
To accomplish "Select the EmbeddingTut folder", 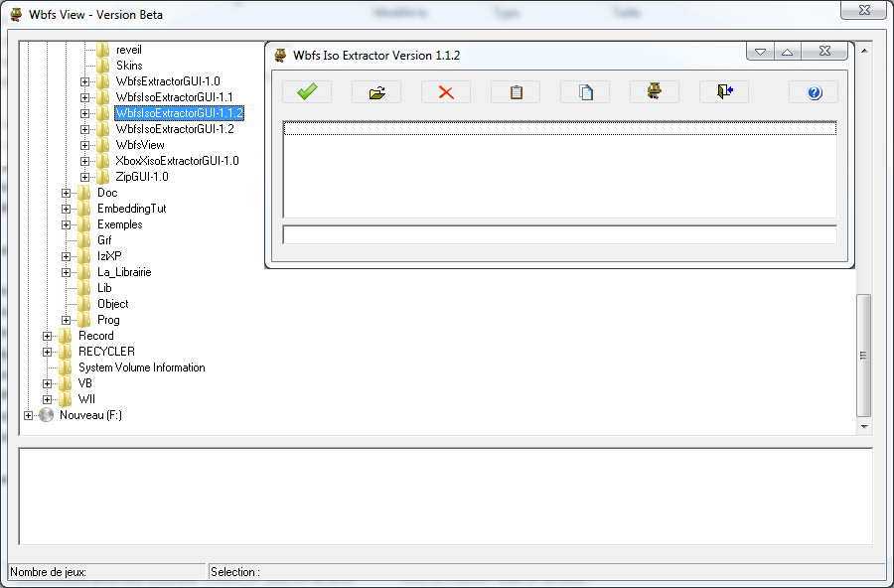I will pos(131,209).
